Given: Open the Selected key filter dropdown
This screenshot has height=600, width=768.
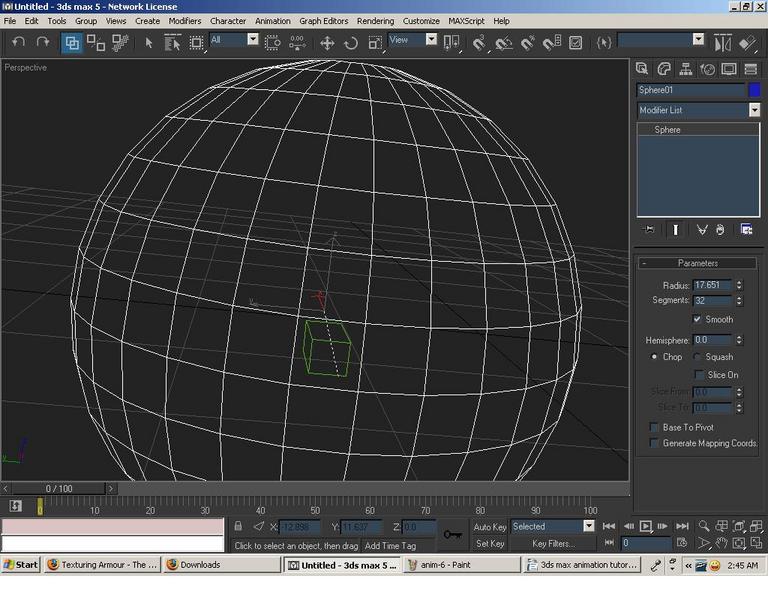Looking at the screenshot, I should click(552, 527).
